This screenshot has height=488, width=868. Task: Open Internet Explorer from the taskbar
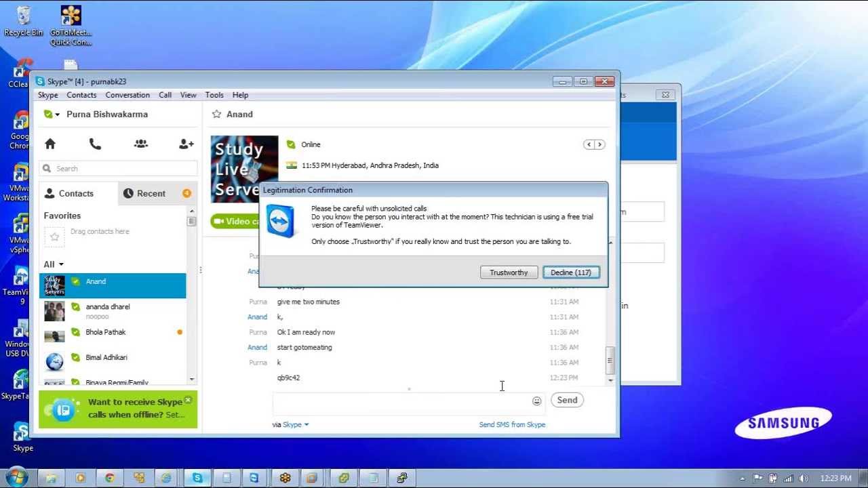166,478
